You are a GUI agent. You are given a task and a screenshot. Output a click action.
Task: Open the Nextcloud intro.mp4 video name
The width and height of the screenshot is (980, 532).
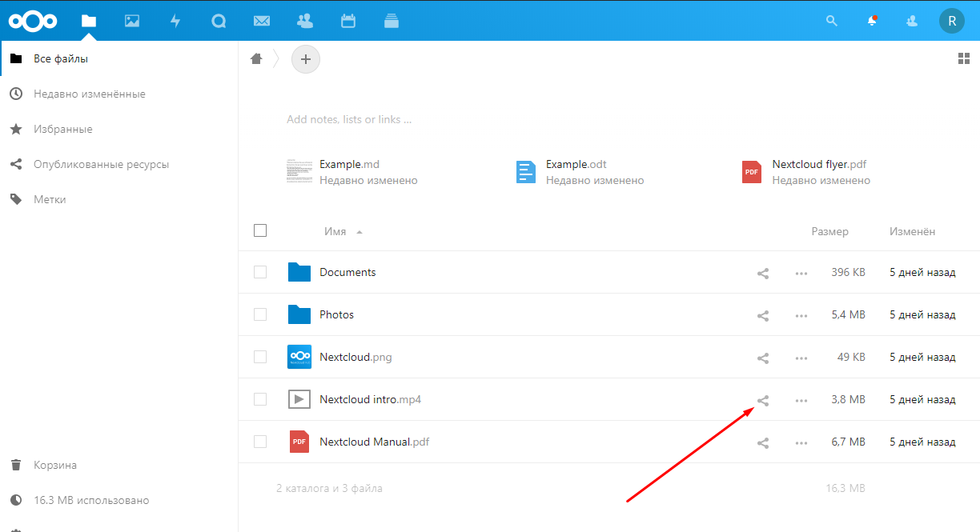click(x=370, y=399)
